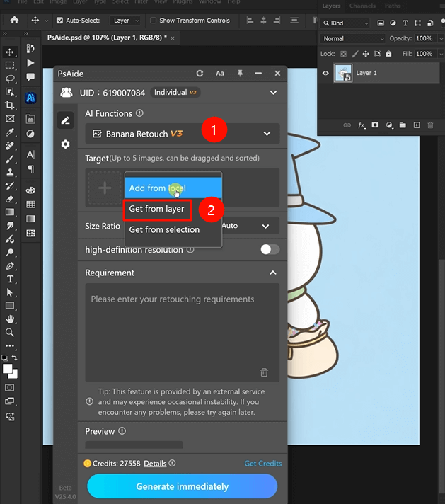Collapse the Requirement section

pyautogui.click(x=273, y=273)
